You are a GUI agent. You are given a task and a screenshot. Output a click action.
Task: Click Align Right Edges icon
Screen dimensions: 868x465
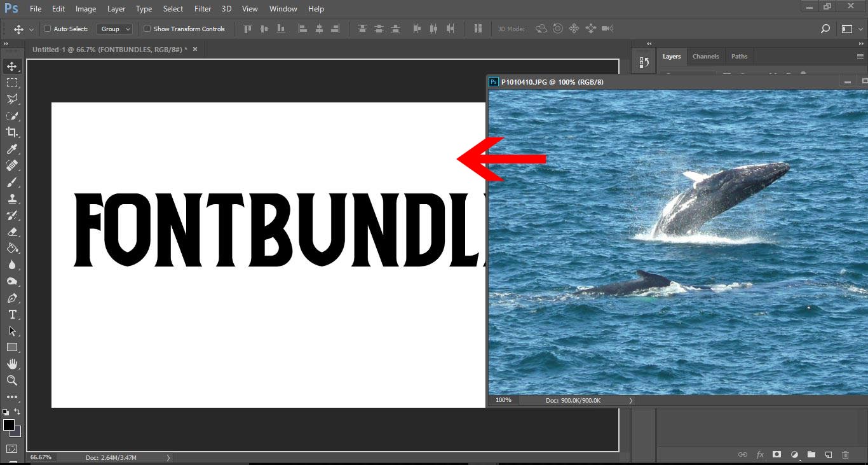pos(336,29)
